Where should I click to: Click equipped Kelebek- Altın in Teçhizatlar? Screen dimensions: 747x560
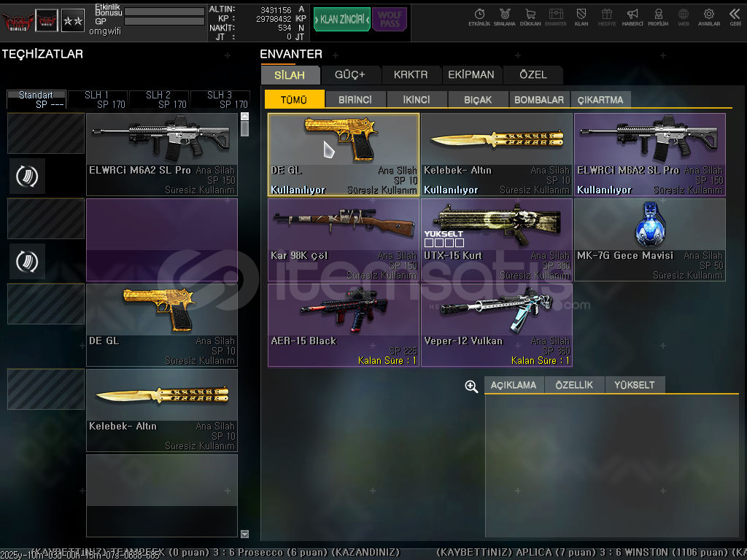(x=162, y=411)
